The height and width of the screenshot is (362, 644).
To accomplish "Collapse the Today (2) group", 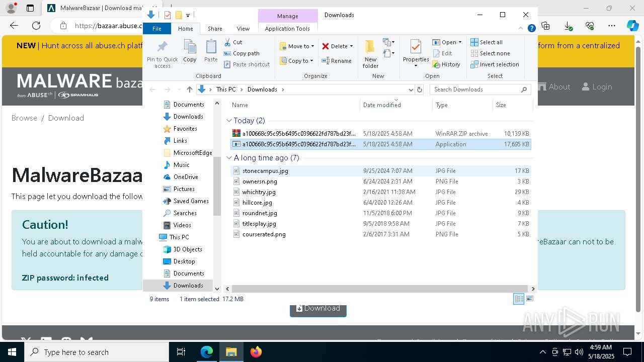I will click(x=229, y=121).
